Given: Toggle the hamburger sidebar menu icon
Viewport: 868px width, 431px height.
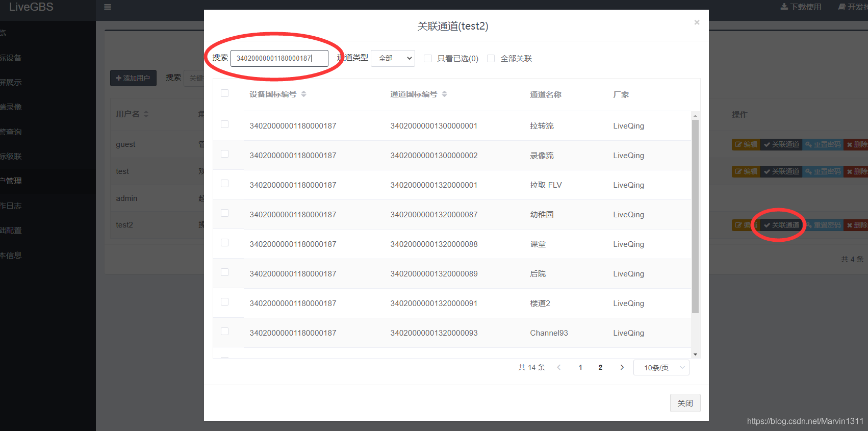Looking at the screenshot, I should click(108, 7).
